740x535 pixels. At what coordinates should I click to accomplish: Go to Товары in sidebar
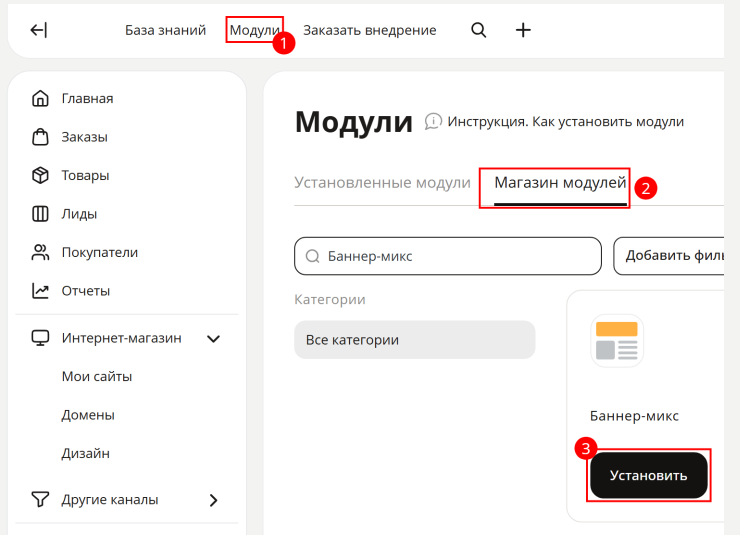coord(85,176)
